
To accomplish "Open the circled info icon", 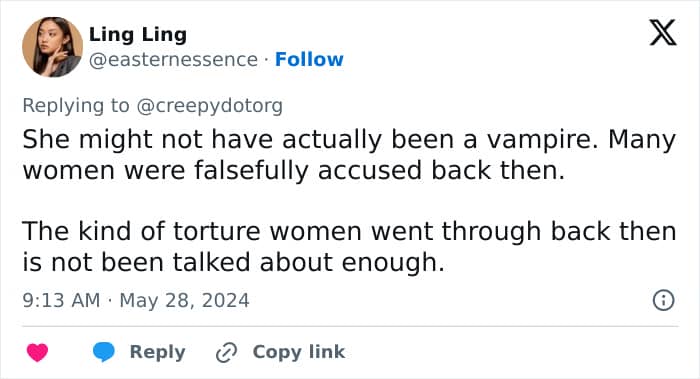I will 663,300.
